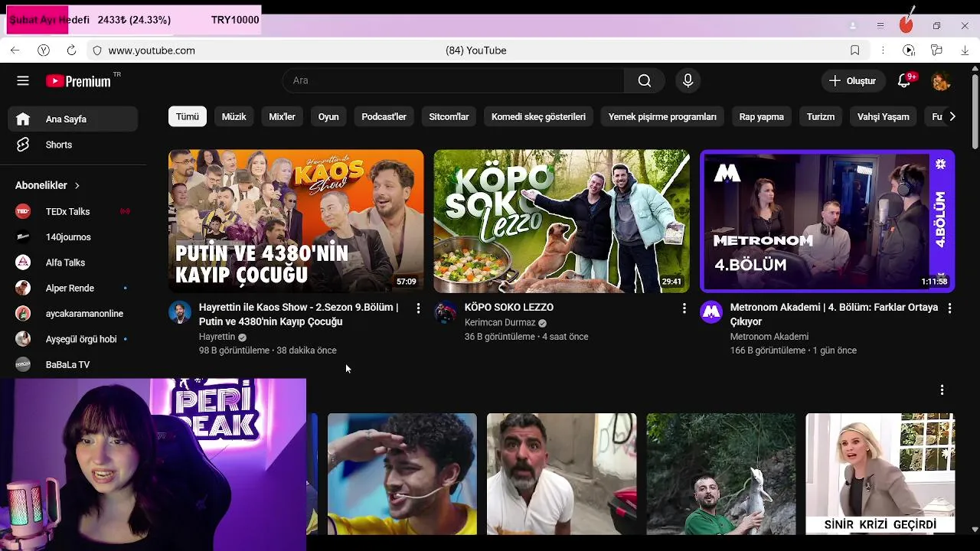Bookmark this page using the bookmark icon
This screenshot has width=980, height=551.
(854, 50)
